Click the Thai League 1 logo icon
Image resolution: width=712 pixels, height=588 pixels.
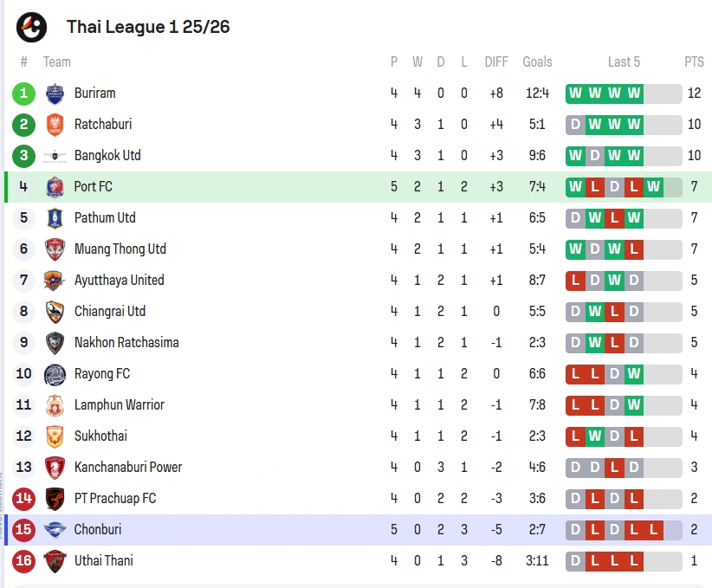pos(31,27)
